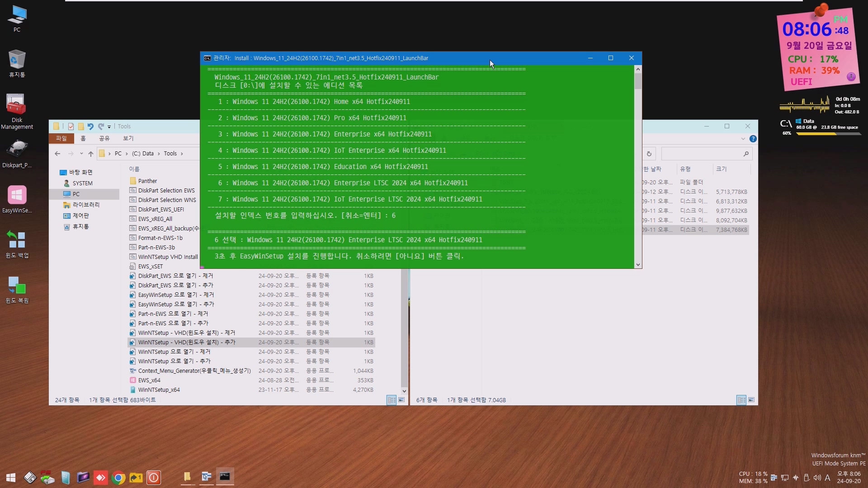Viewport: 868px width, 488px height.
Task: Go up one folder in Tools explorer
Action: pos(91,154)
